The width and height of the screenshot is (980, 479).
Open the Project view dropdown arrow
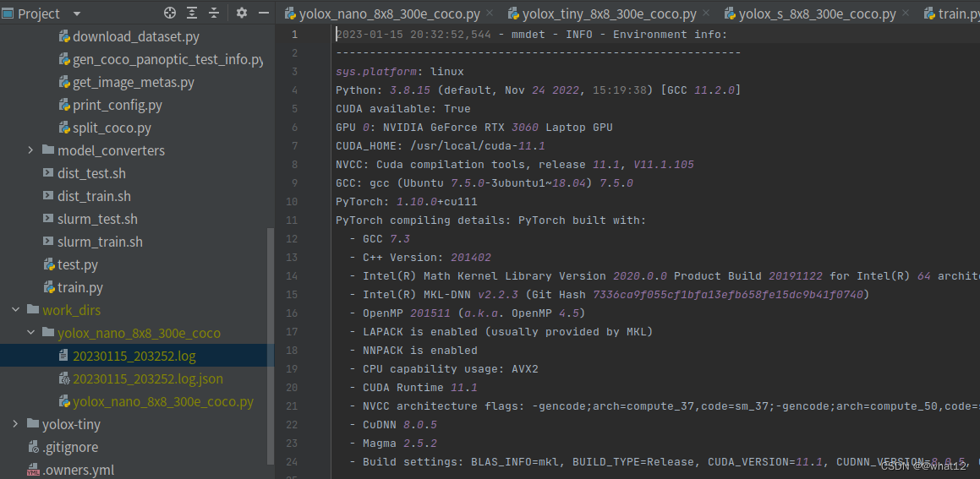(77, 14)
